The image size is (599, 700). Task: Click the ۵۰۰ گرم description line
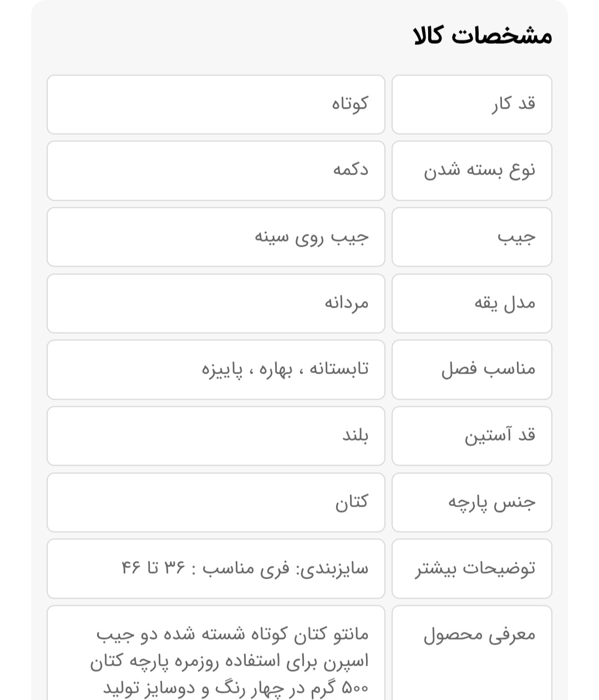[x=235, y=688]
